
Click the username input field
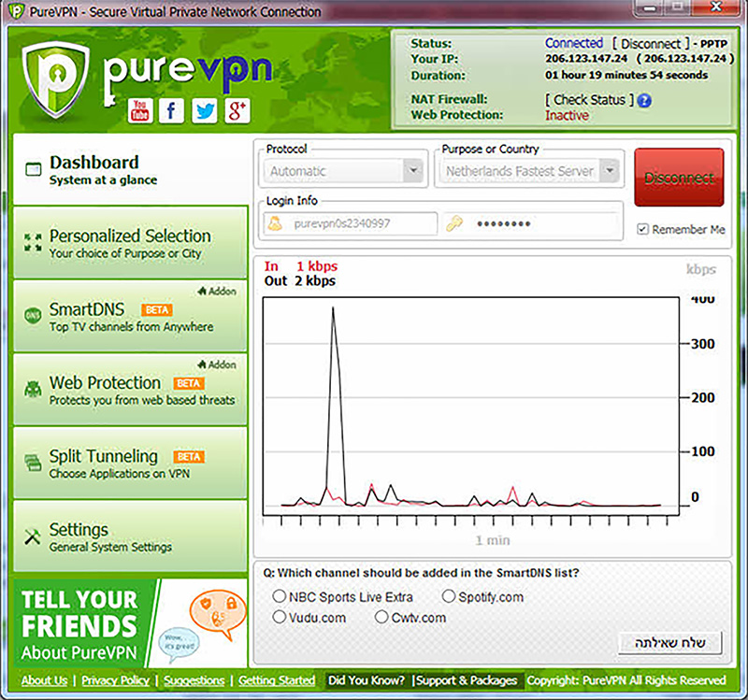(x=350, y=223)
